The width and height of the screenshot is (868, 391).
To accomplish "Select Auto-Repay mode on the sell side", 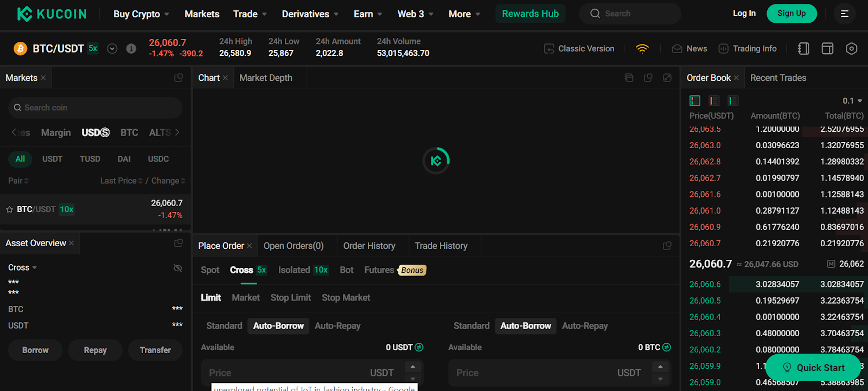I will [x=585, y=326].
